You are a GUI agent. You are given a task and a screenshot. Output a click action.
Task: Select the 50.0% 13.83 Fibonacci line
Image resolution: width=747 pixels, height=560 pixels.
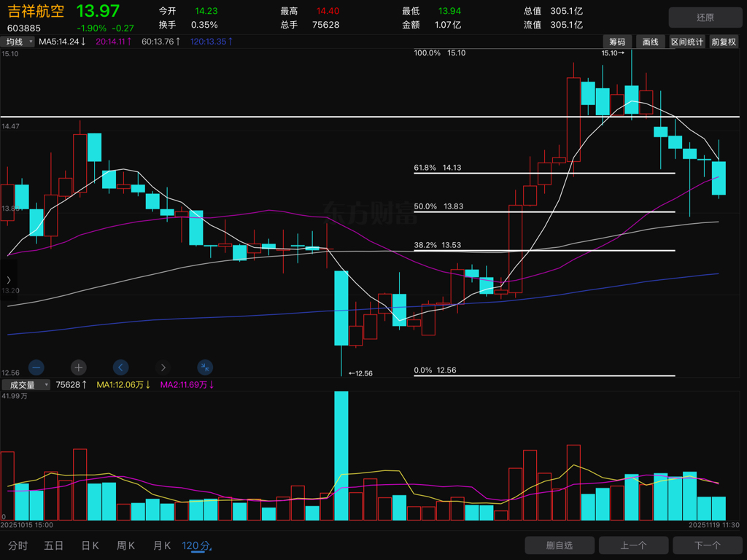click(544, 212)
